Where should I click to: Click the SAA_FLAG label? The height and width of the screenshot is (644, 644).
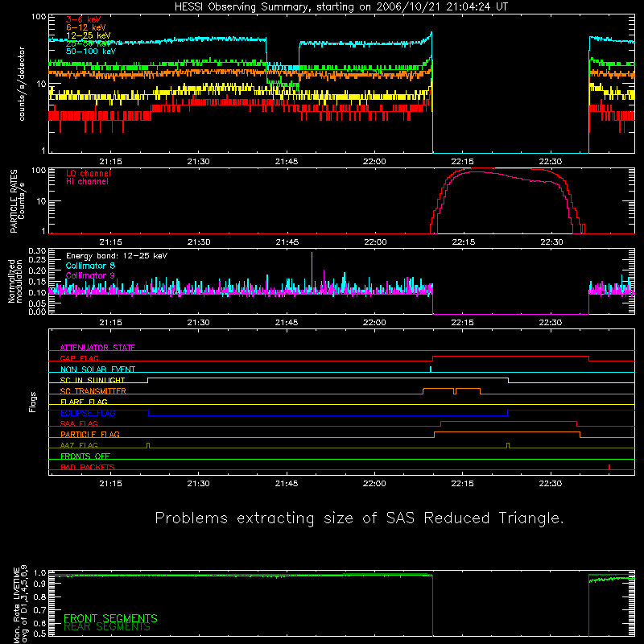[x=79, y=423]
